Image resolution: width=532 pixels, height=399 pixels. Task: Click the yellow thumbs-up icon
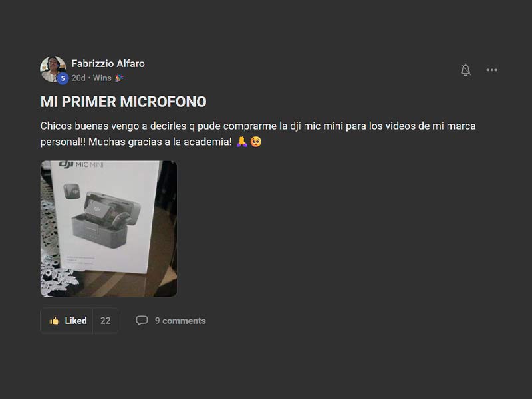coord(54,321)
